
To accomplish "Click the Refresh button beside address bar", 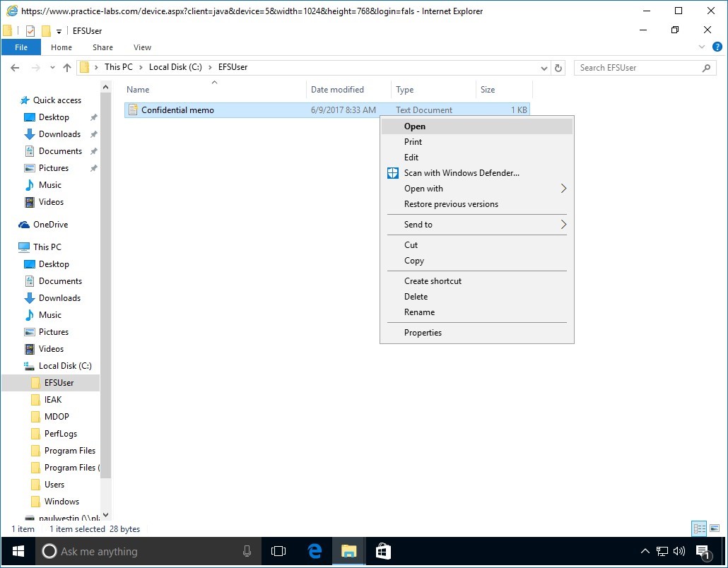I will coord(558,68).
